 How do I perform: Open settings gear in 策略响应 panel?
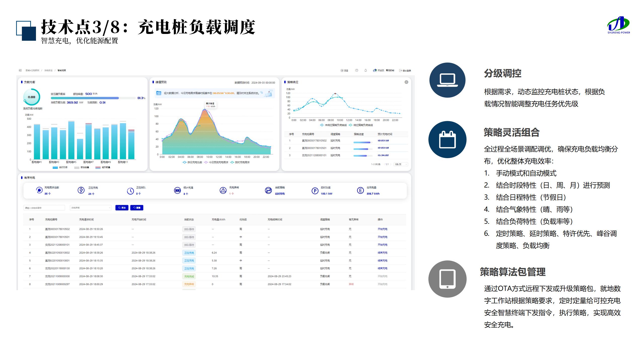coord(406,82)
